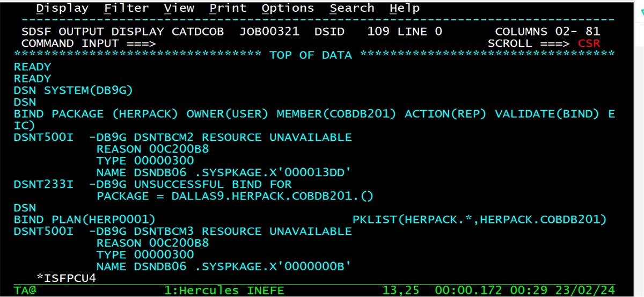Open the Display menu

point(62,8)
